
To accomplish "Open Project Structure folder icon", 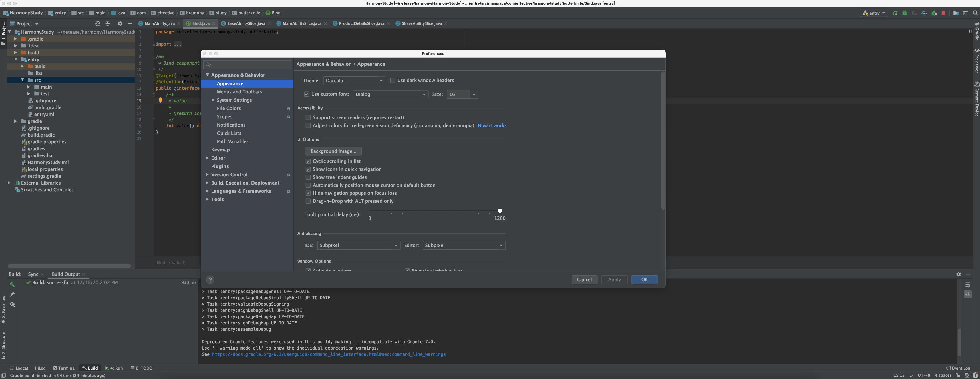I will tap(956, 13).
